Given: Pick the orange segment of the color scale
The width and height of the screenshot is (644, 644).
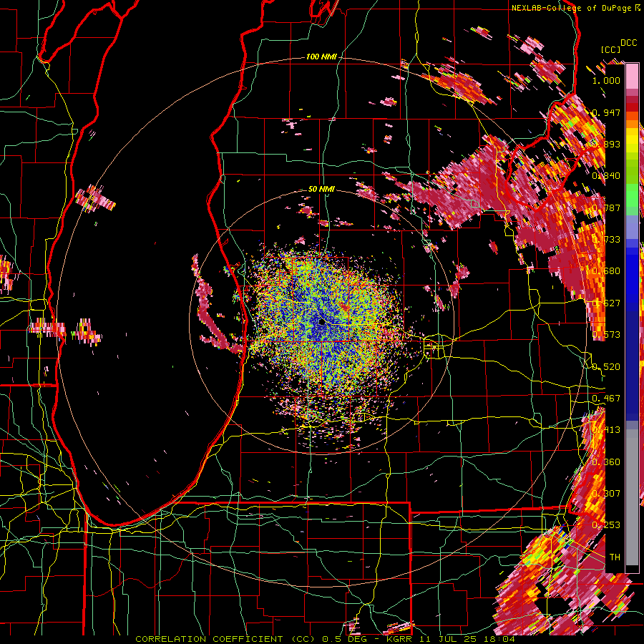Looking at the screenshot, I should [x=632, y=123].
